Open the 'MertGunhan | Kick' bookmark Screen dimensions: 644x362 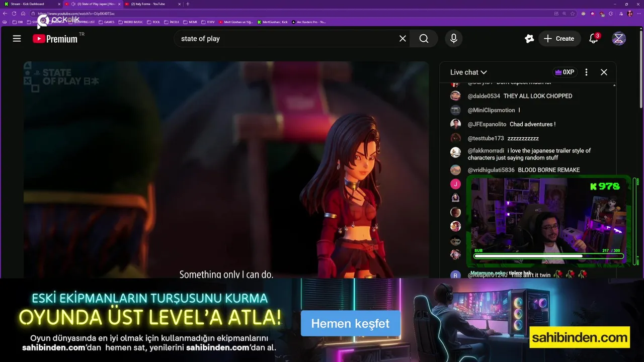pos(272,22)
